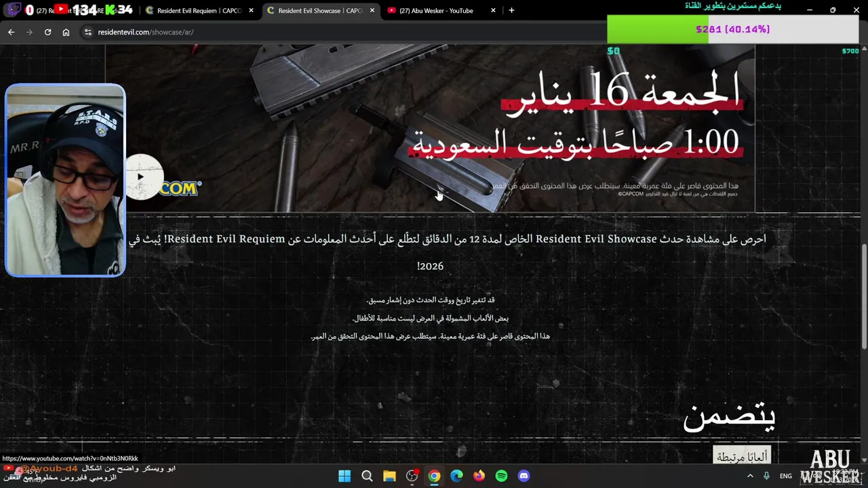Click the microphone icon in system tray
868x488 pixels.
point(766,476)
